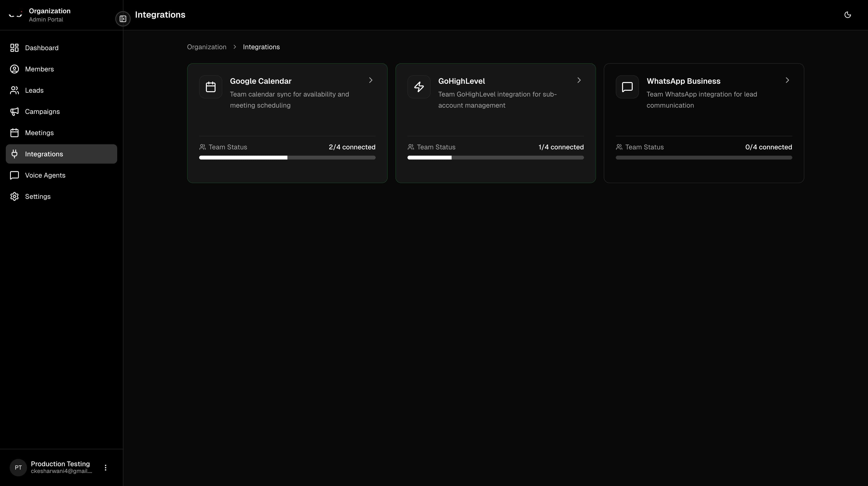Expand the GoHighLevel integration details

[579, 80]
